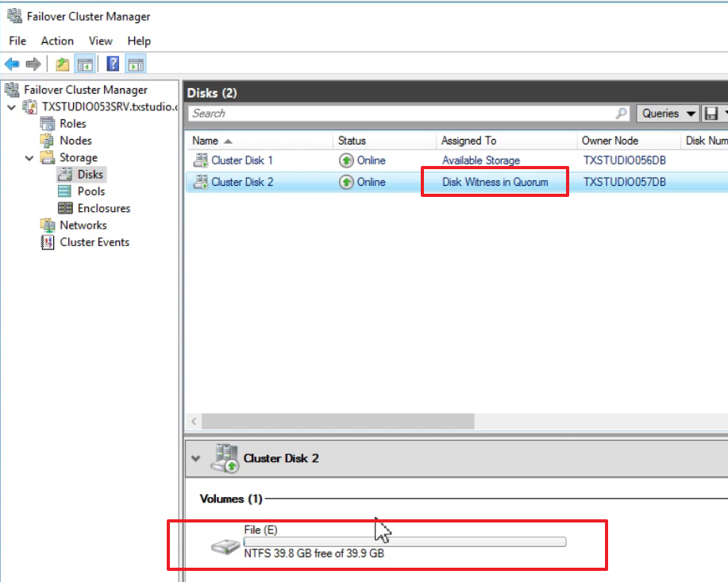The image size is (728, 582).
Task: Click the NTFS 39.8 GB free text
Action: [x=314, y=553]
